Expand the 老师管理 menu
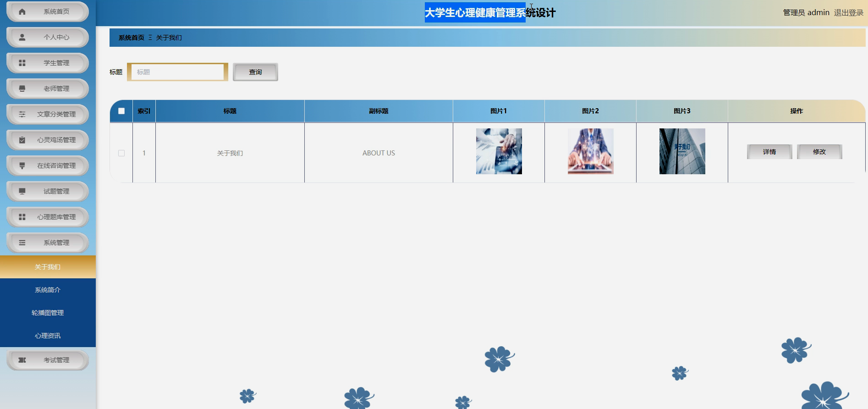 pyautogui.click(x=48, y=88)
